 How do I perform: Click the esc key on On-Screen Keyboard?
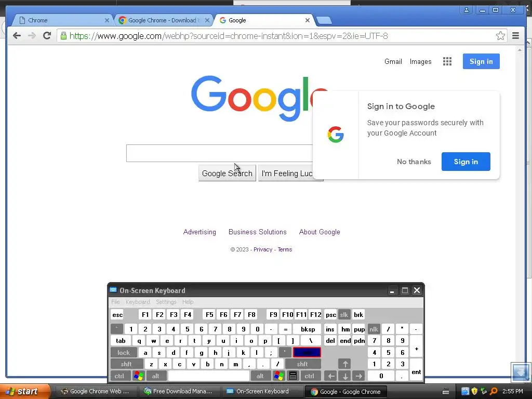[117, 314]
